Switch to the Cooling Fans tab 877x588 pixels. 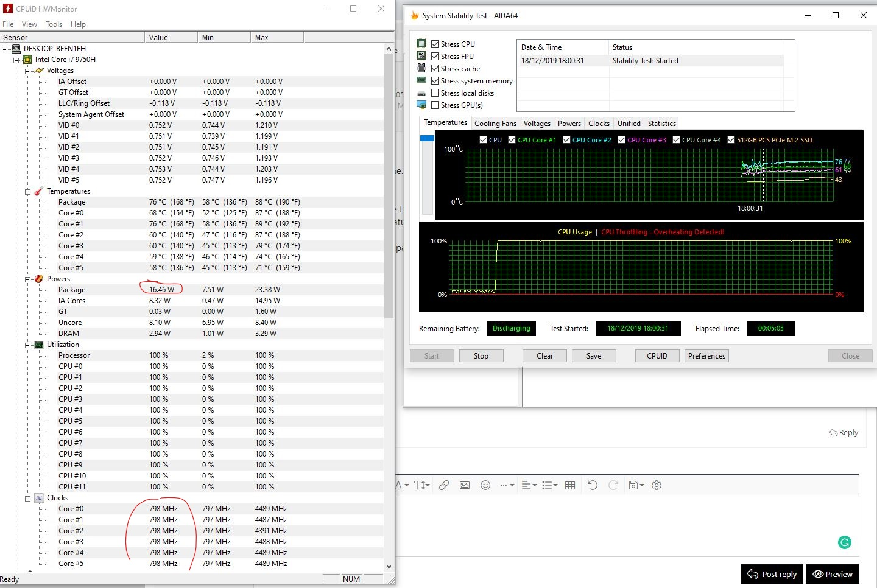tap(495, 124)
